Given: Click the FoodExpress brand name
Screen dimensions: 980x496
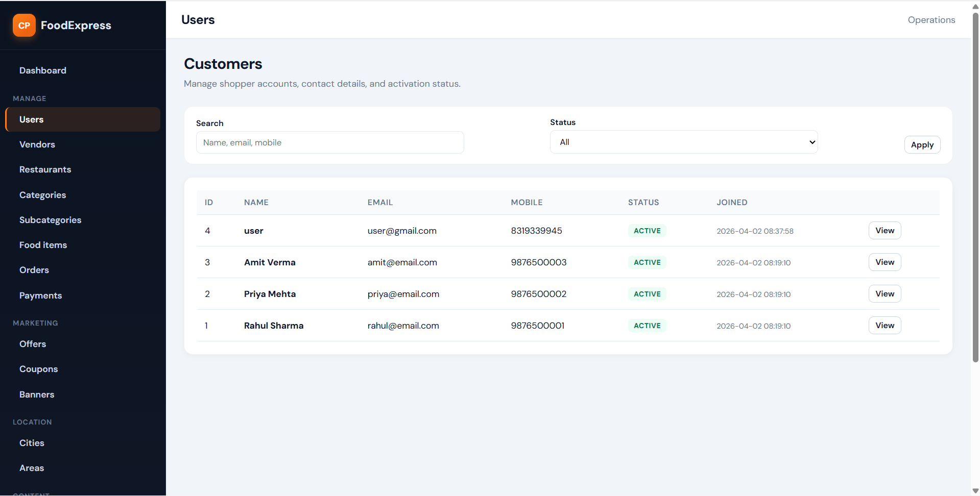Looking at the screenshot, I should [x=76, y=26].
